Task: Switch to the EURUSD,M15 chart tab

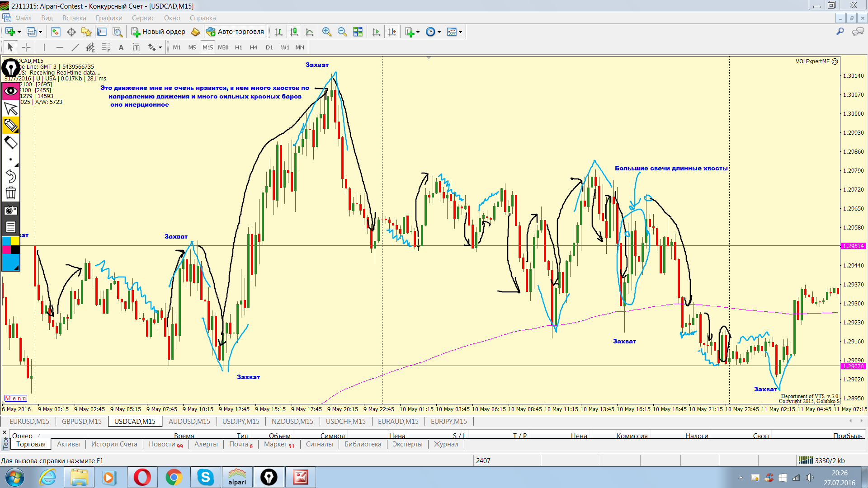Action: click(29, 421)
